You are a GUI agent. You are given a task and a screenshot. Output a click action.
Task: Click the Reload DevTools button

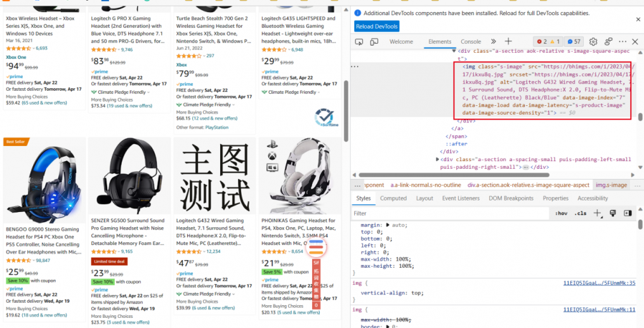click(x=377, y=26)
